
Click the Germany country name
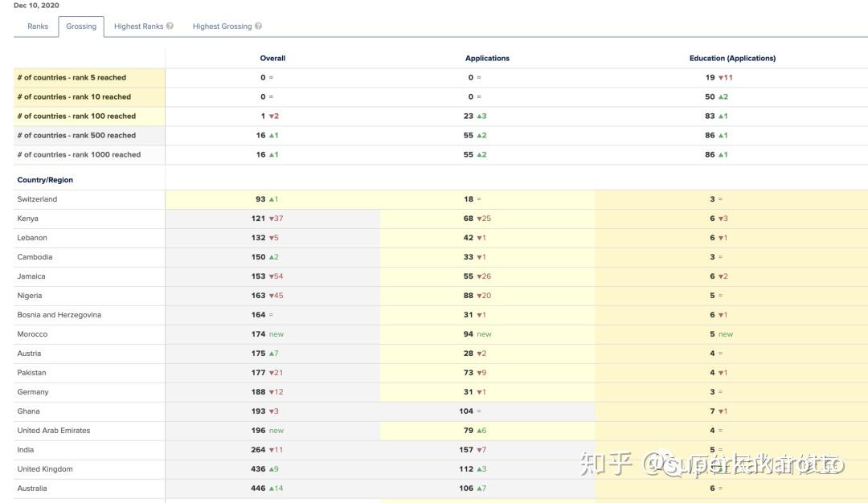click(x=32, y=391)
